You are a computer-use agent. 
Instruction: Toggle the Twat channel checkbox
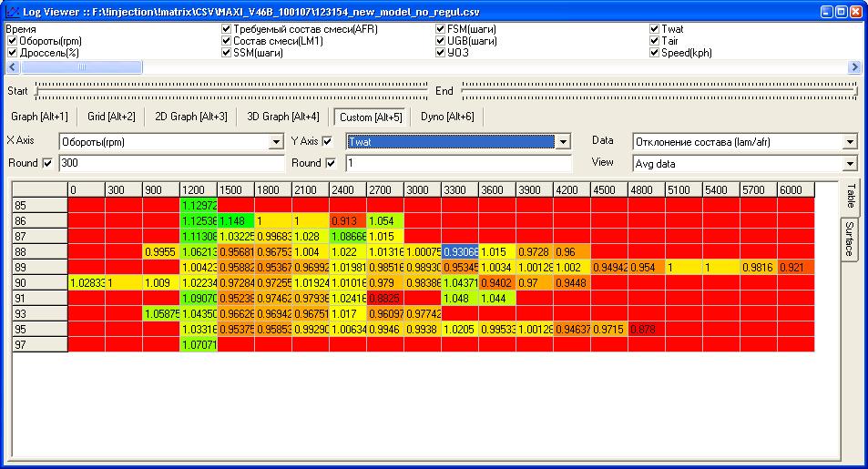click(655, 29)
